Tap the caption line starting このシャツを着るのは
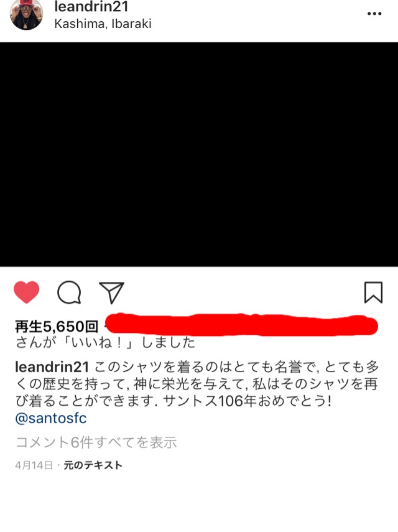This screenshot has width=398, height=532. click(236, 366)
